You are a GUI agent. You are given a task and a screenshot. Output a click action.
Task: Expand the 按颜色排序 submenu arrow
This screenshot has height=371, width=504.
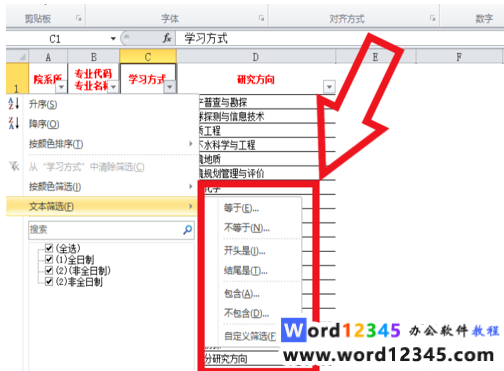point(191,144)
